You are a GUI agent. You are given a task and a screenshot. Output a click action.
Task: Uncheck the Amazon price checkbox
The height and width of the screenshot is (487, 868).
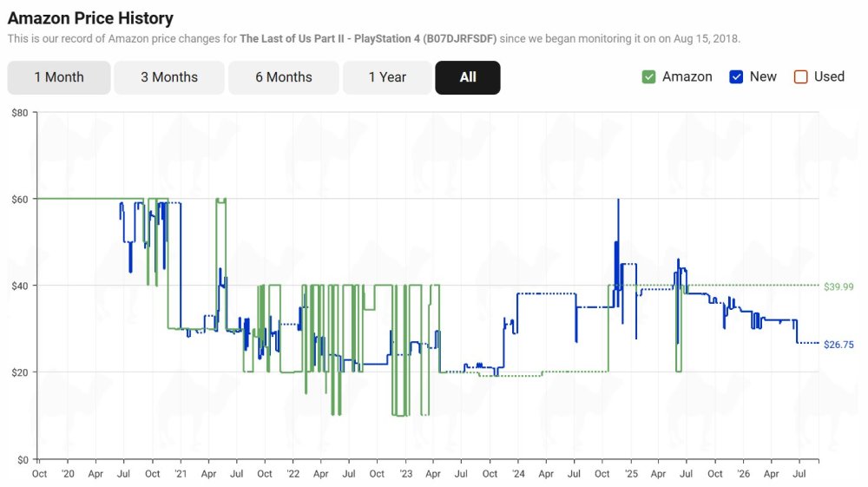click(x=648, y=77)
